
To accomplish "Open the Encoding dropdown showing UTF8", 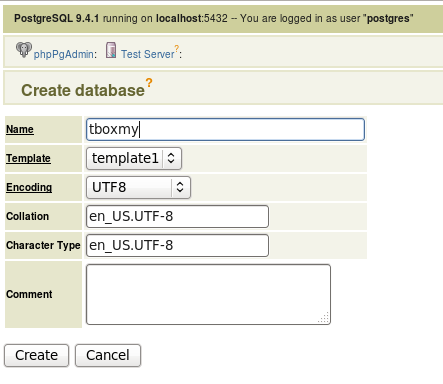I will click(x=138, y=187).
